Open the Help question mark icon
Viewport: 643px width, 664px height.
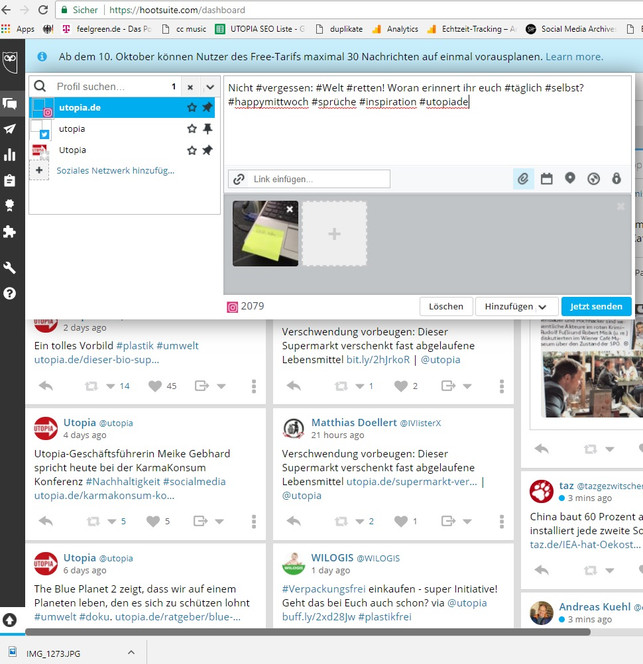tap(10, 293)
